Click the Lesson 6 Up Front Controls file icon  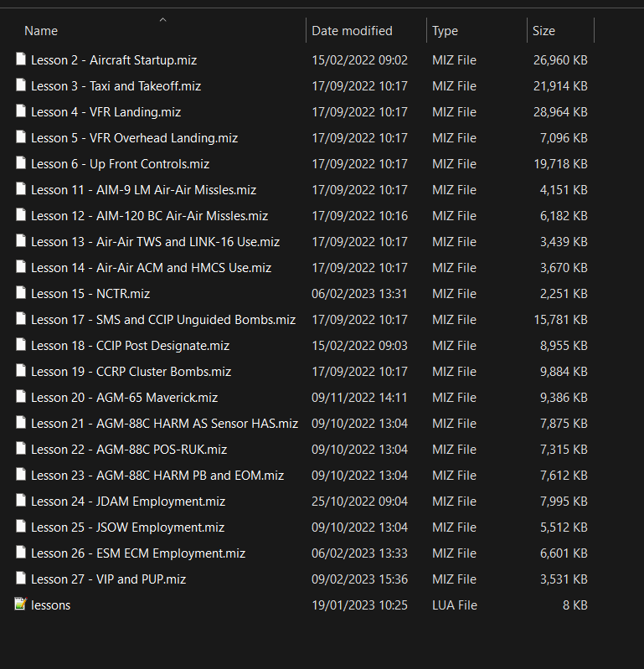tap(20, 163)
